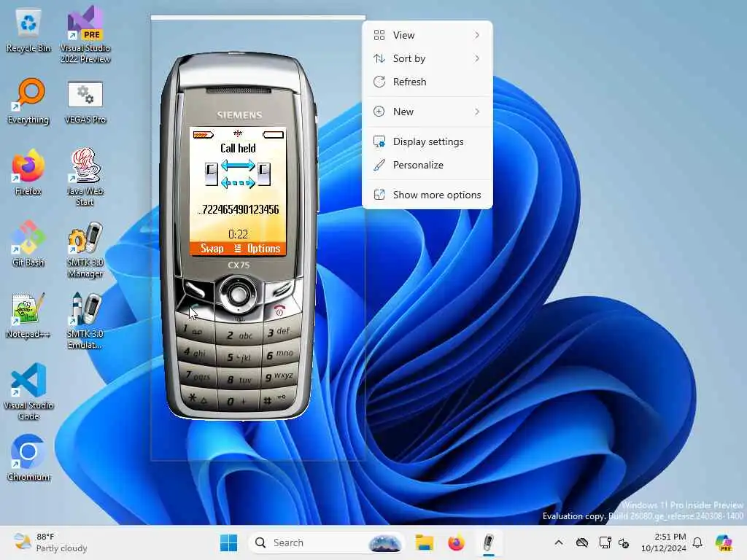Screen dimensions: 747x560
Task: Open the weather widget showing 88°F
Action: pyautogui.click(x=50, y=542)
